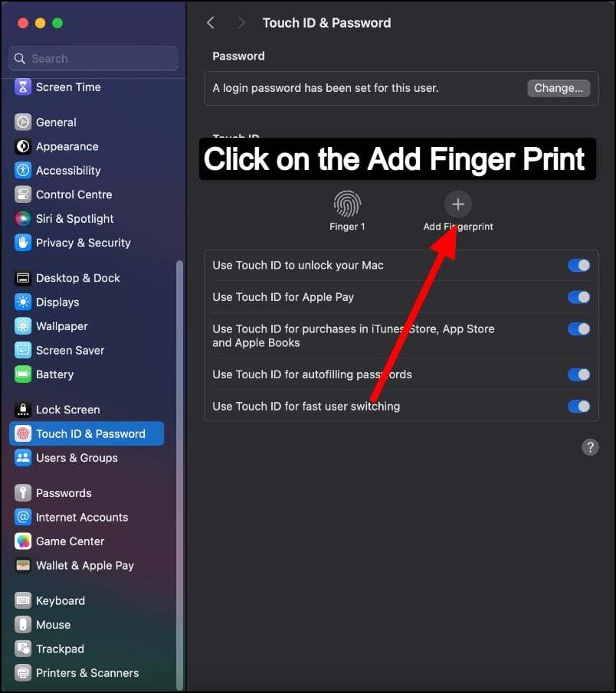The height and width of the screenshot is (693, 616).
Task: Click the Printers & Scanners icon
Action: click(x=23, y=672)
